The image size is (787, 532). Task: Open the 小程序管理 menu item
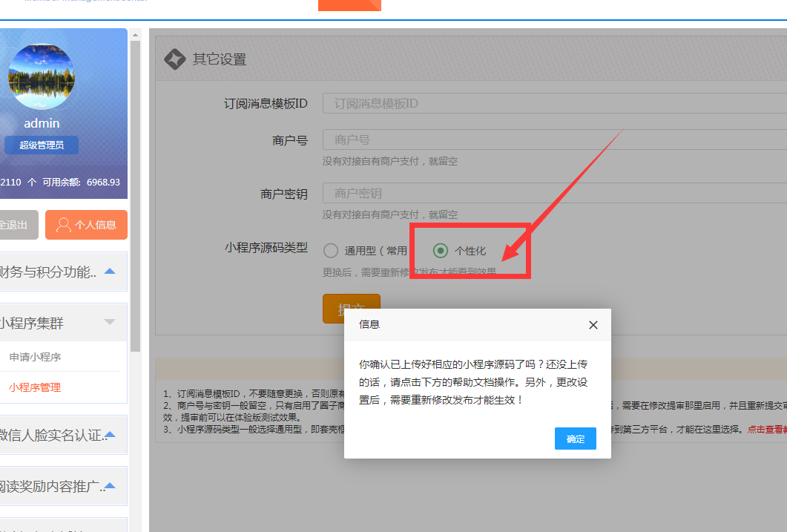[x=35, y=387]
